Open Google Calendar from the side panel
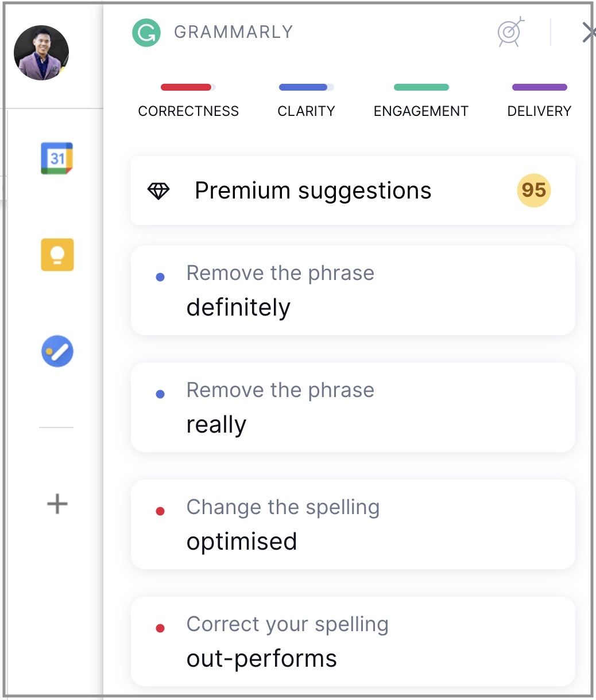Viewport: 596px width, 700px height. pyautogui.click(x=57, y=158)
